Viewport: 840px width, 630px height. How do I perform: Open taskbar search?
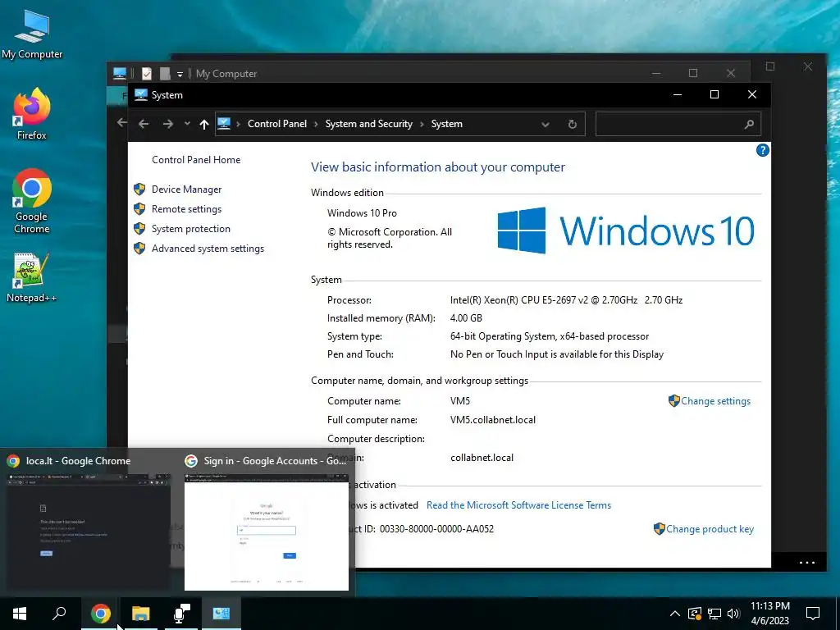pyautogui.click(x=59, y=614)
